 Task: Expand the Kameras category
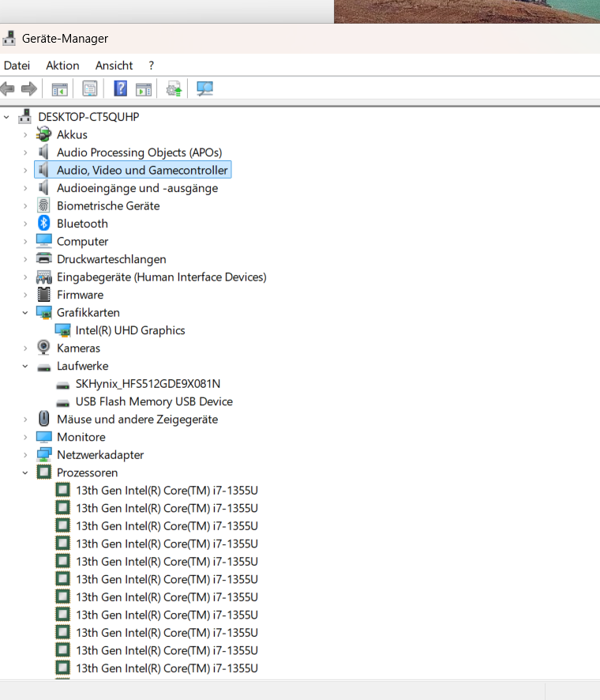[25, 348]
